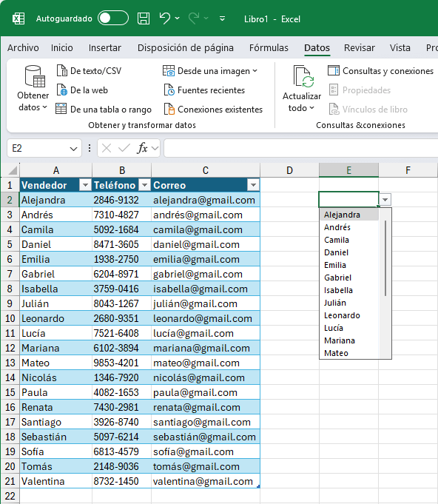Open the Name Box dropdown arrow
This screenshot has height=504, width=438.
tap(73, 149)
